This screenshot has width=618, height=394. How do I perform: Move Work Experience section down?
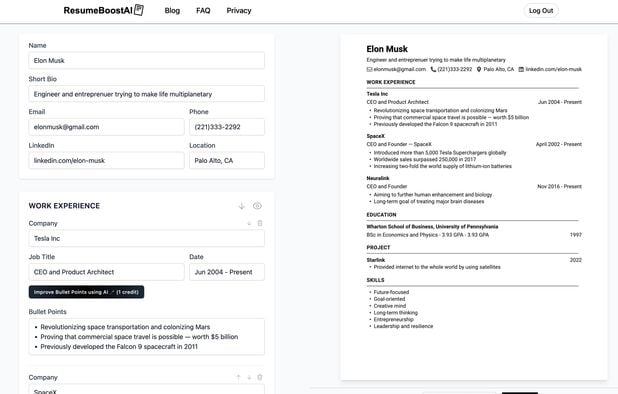click(242, 206)
